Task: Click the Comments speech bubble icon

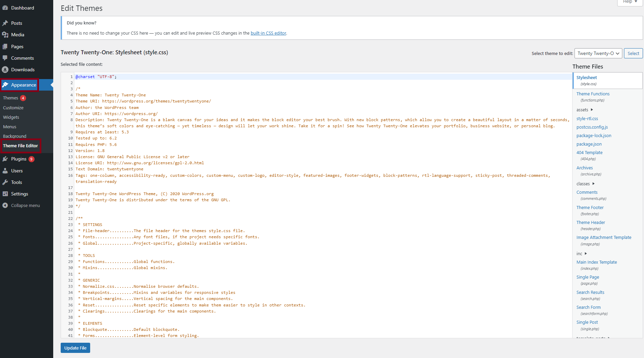Action: click(x=5, y=58)
